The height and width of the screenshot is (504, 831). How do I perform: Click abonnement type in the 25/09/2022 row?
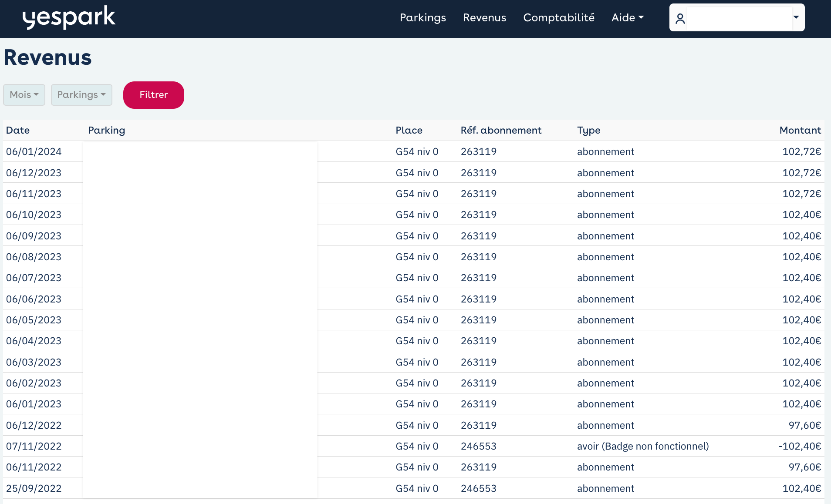(x=605, y=488)
